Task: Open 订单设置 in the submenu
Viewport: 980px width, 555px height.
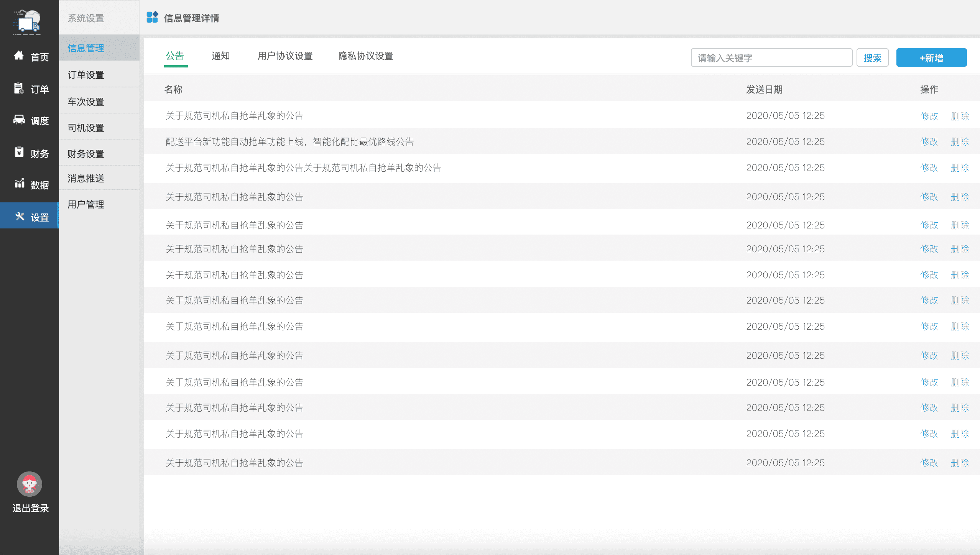Action: 86,75
